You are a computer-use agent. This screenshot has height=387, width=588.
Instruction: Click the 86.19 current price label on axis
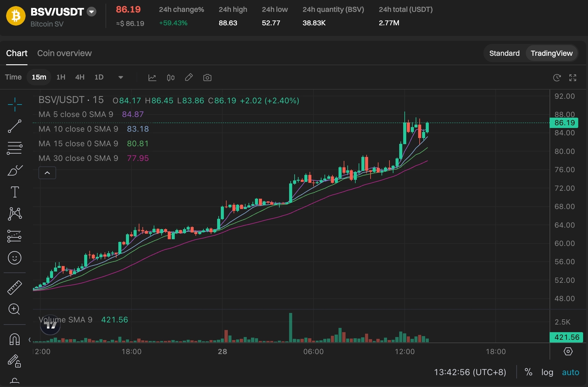click(564, 123)
